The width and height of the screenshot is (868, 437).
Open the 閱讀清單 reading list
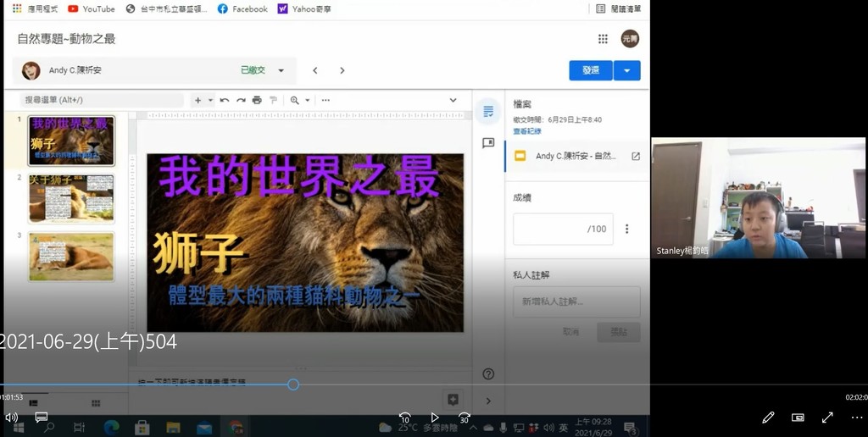(x=618, y=8)
